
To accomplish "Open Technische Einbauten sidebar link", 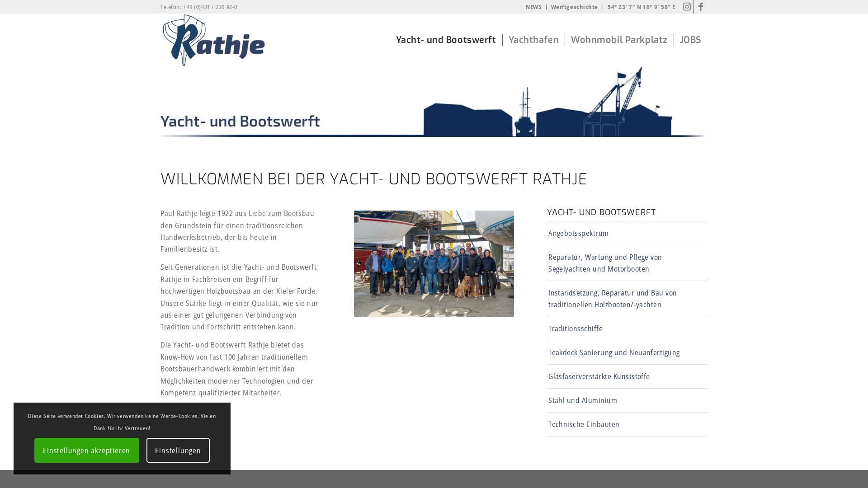I will coord(584,424).
